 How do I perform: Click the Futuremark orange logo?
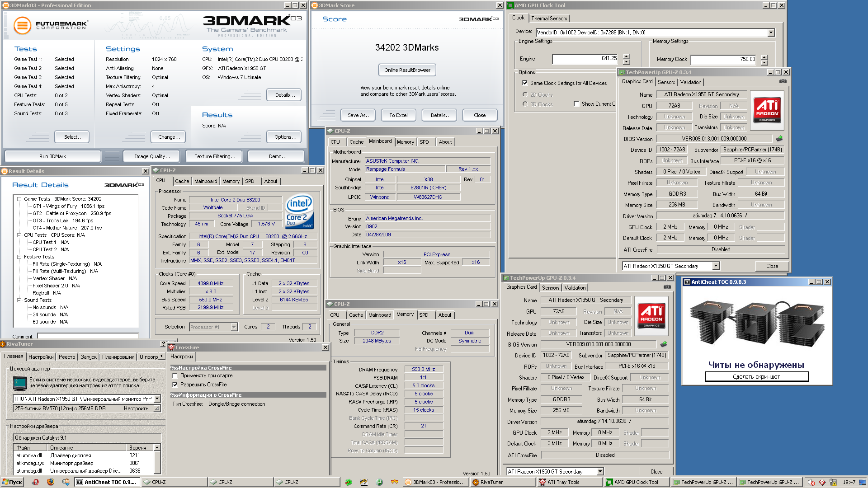tap(22, 25)
